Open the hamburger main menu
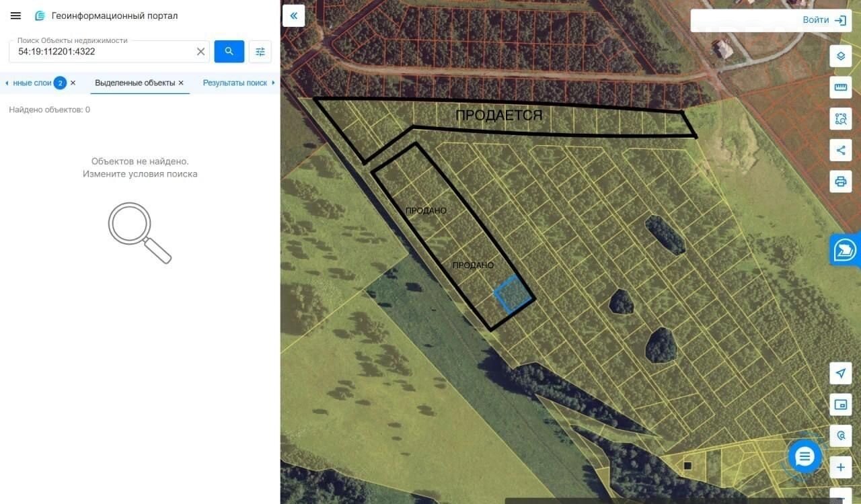Viewport: 861px width, 504px height. (15, 15)
